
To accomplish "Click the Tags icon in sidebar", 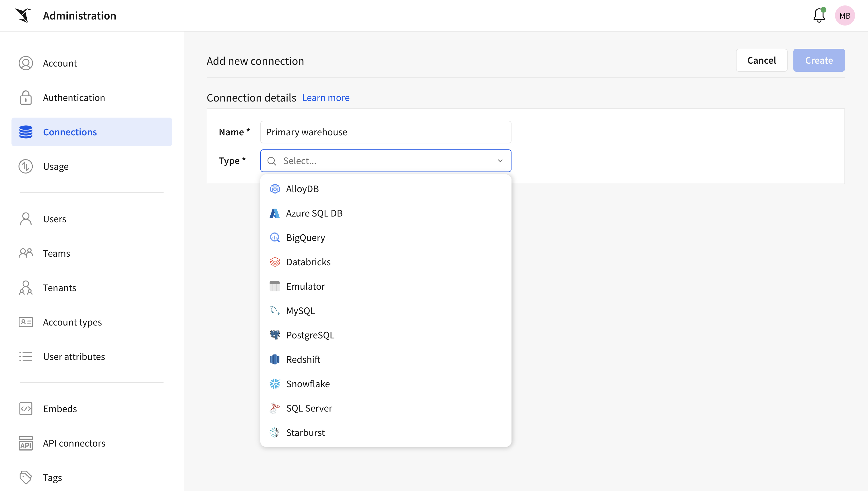I will pos(26,478).
